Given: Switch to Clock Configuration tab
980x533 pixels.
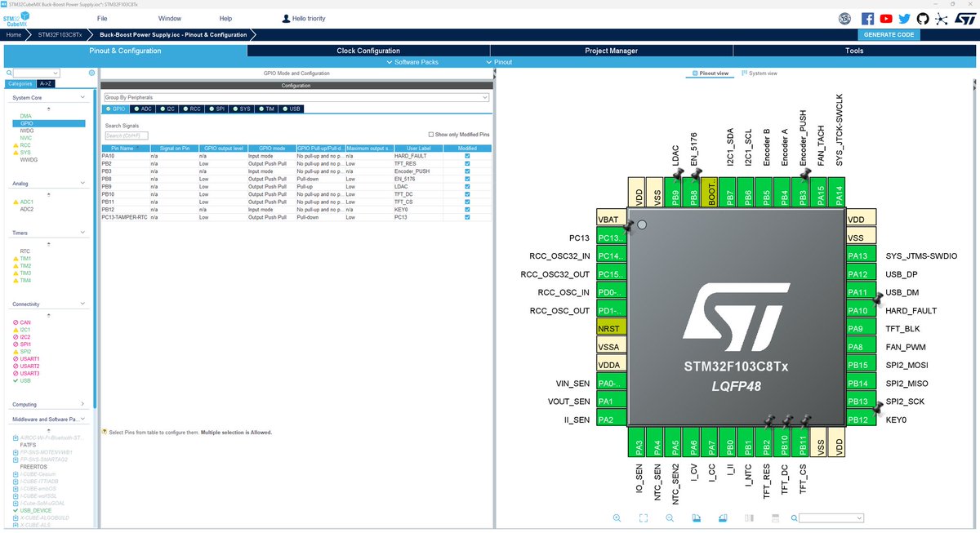Looking at the screenshot, I should point(368,51).
